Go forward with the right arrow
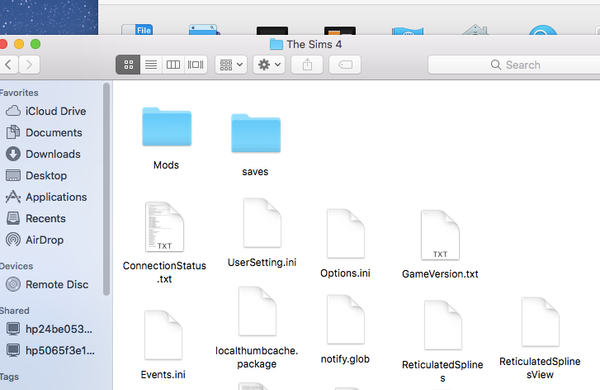The image size is (600, 390). click(x=29, y=65)
